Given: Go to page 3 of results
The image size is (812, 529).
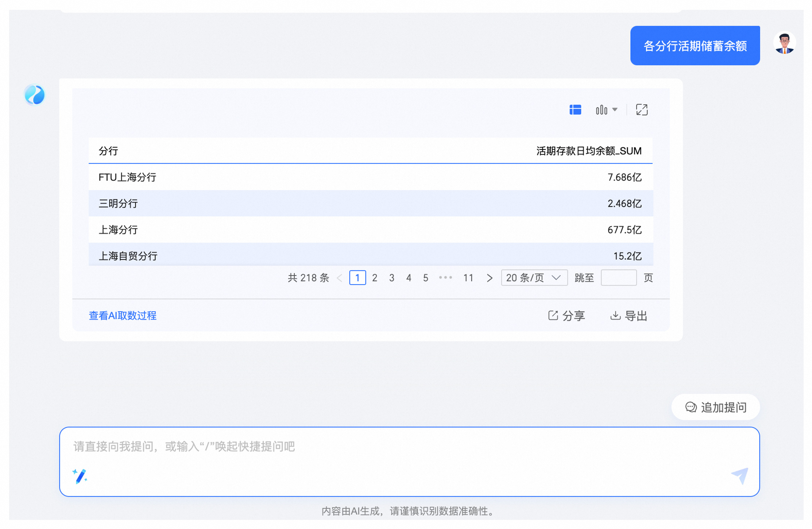Looking at the screenshot, I should 391,278.
